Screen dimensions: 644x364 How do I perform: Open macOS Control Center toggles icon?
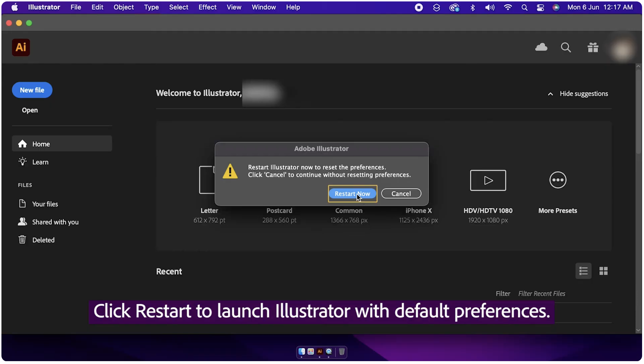540,7
